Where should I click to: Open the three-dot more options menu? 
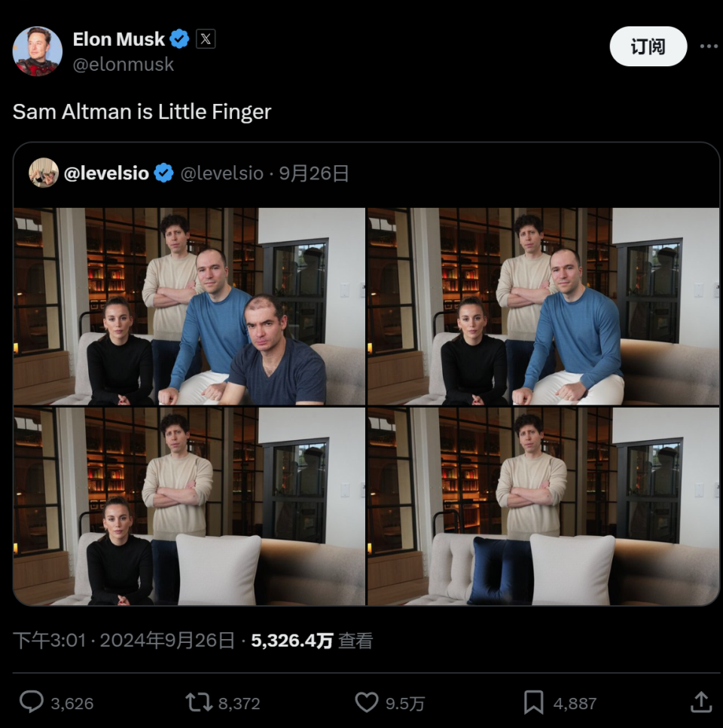tap(708, 47)
